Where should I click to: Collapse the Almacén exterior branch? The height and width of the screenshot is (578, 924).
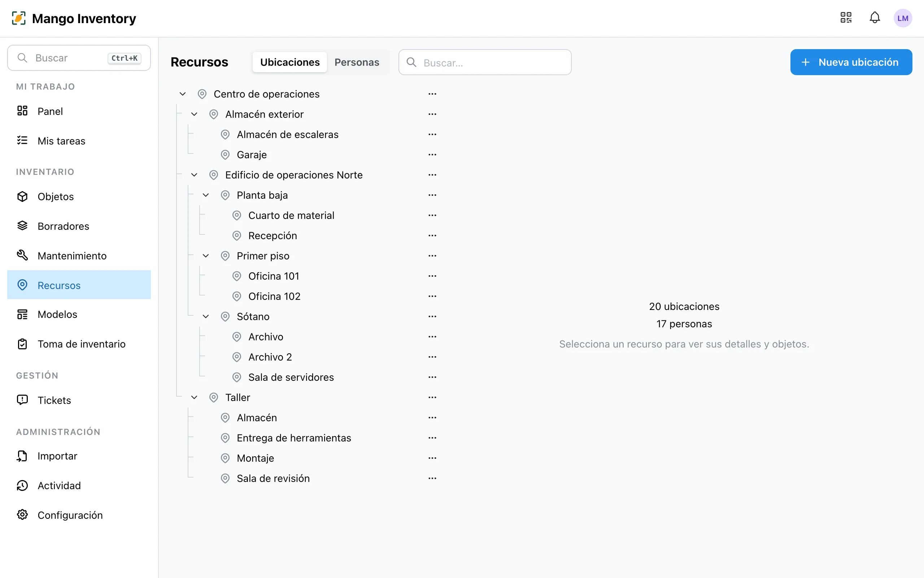[x=194, y=114]
